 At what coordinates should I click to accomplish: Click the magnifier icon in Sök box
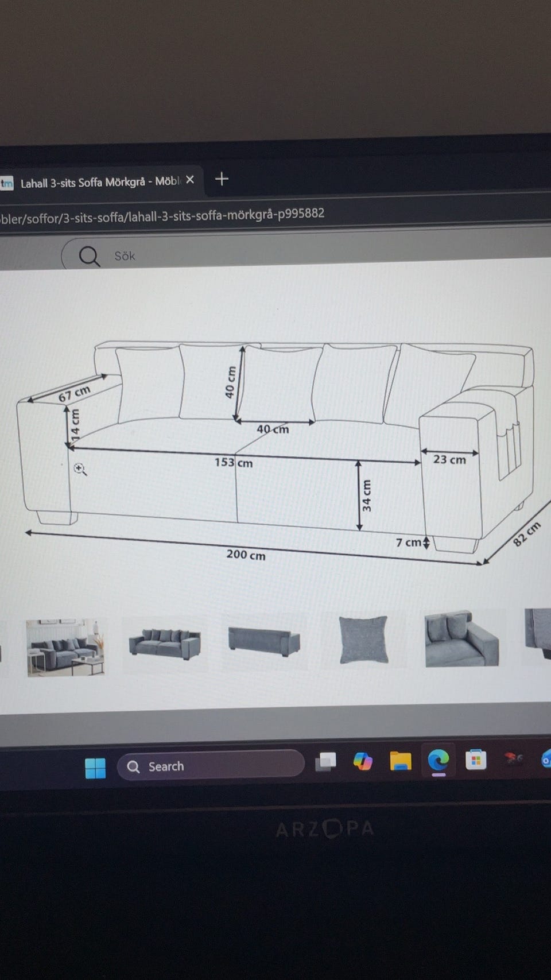pyautogui.click(x=90, y=256)
